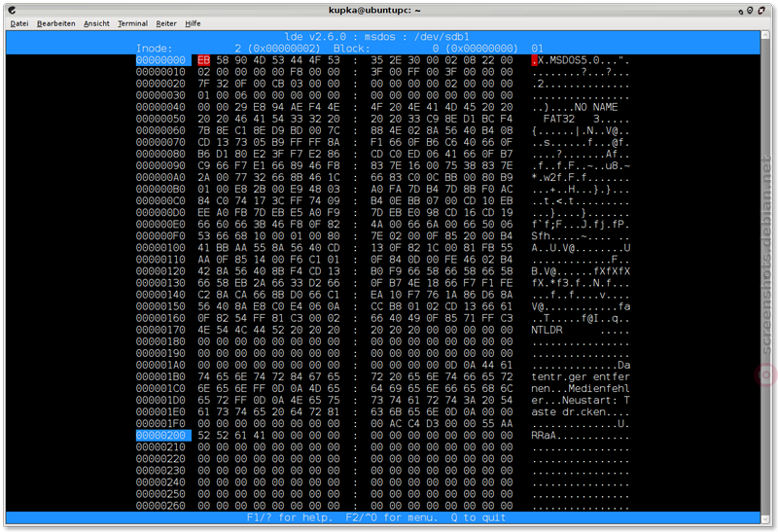Click the offset label 000001F0
778x532 pixels.
(160, 424)
